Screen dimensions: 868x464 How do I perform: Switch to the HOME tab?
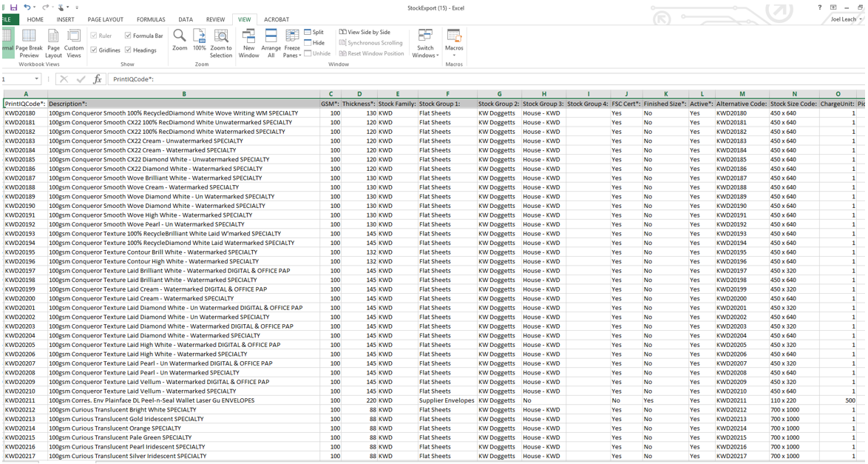[x=35, y=19]
